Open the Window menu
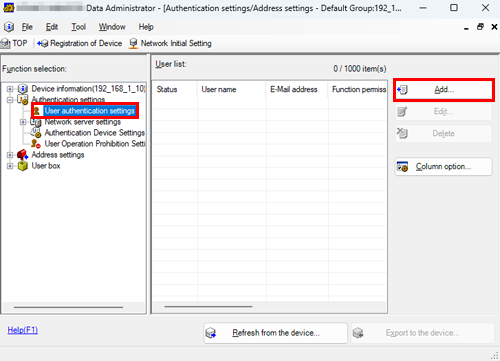Image resolution: width=500 pixels, height=361 pixels. 112,27
